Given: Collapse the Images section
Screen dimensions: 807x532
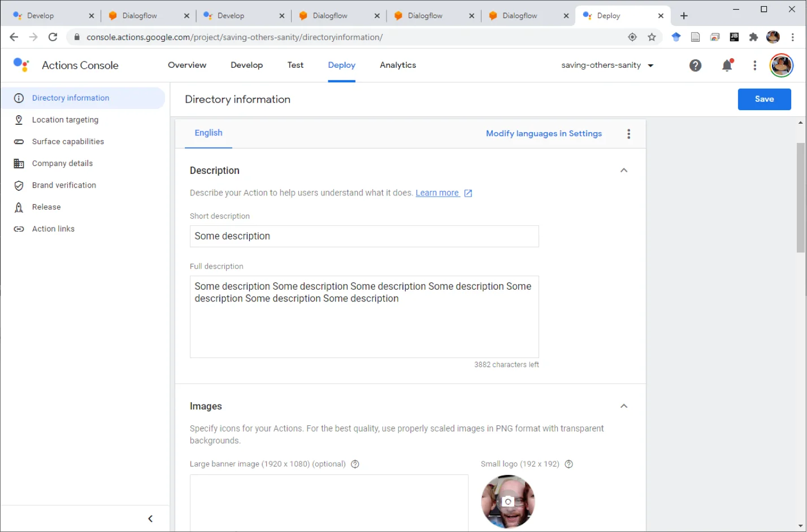Looking at the screenshot, I should click(x=624, y=406).
